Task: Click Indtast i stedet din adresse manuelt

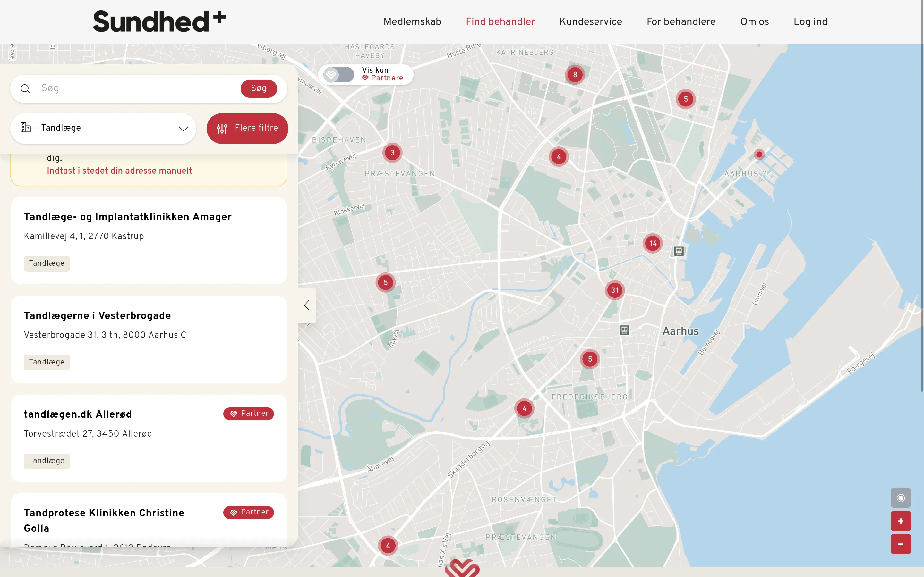Action: [x=119, y=171]
